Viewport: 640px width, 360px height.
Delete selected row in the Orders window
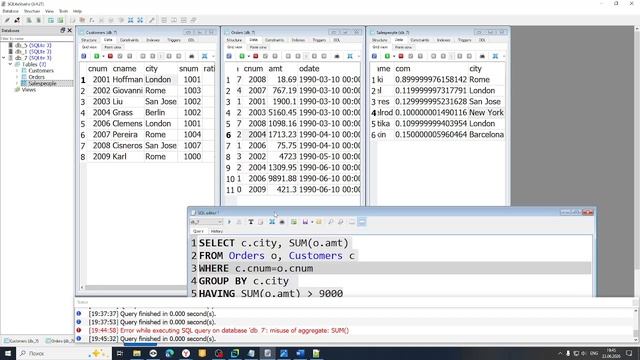tap(256, 56)
